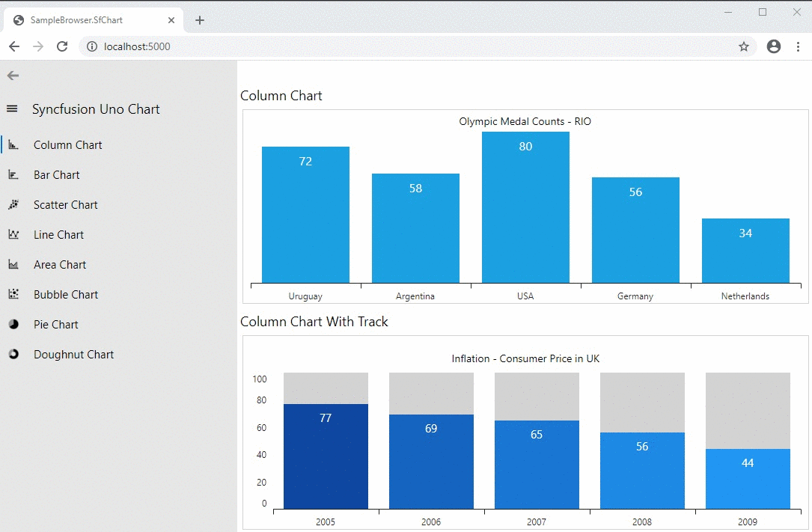
Task: Open the browser profile account button
Action: pyautogui.click(x=774, y=46)
